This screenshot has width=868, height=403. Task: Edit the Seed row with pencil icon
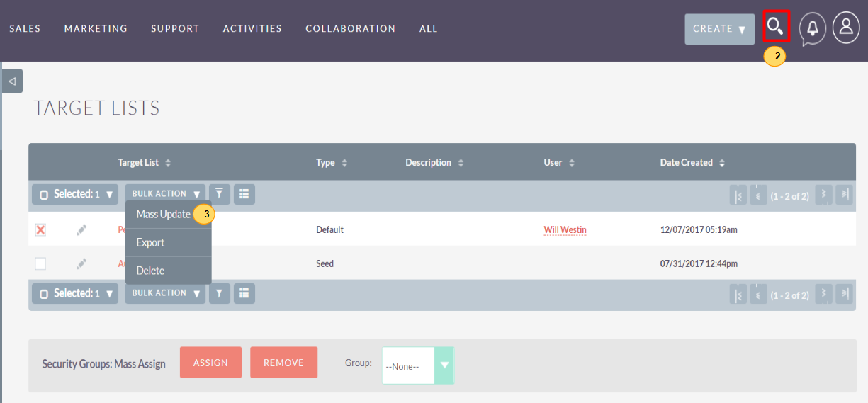(x=81, y=263)
